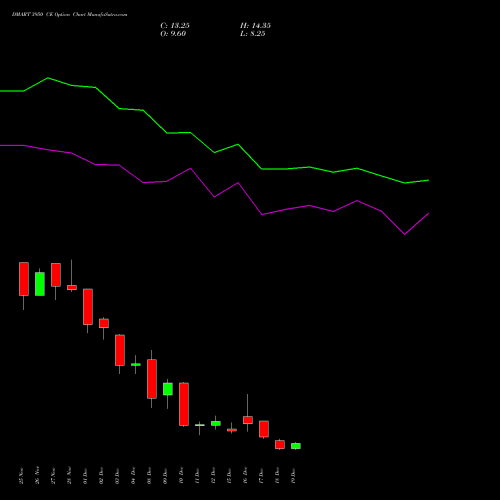Select the 28 Nov date label
The height and width of the screenshot is (500, 500).
pyautogui.click(x=69, y=476)
